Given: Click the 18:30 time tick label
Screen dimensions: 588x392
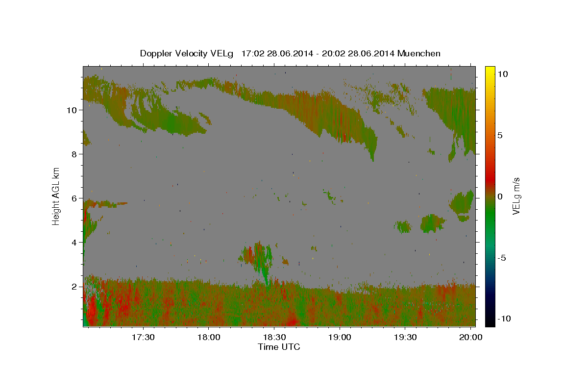Looking at the screenshot, I should (274, 337).
